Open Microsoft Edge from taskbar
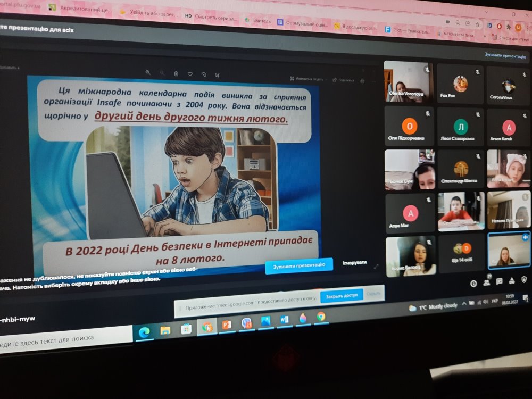532x399 pixels. pyautogui.click(x=144, y=332)
